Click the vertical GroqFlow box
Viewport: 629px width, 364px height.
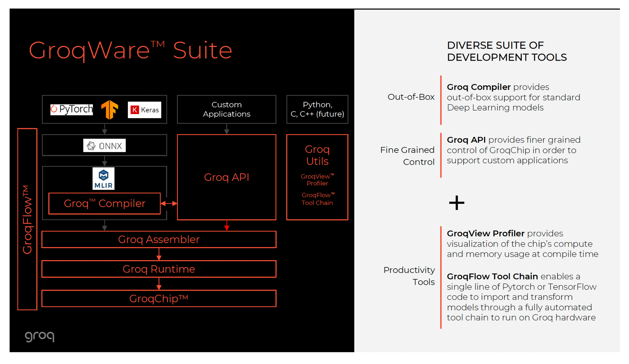(27, 219)
